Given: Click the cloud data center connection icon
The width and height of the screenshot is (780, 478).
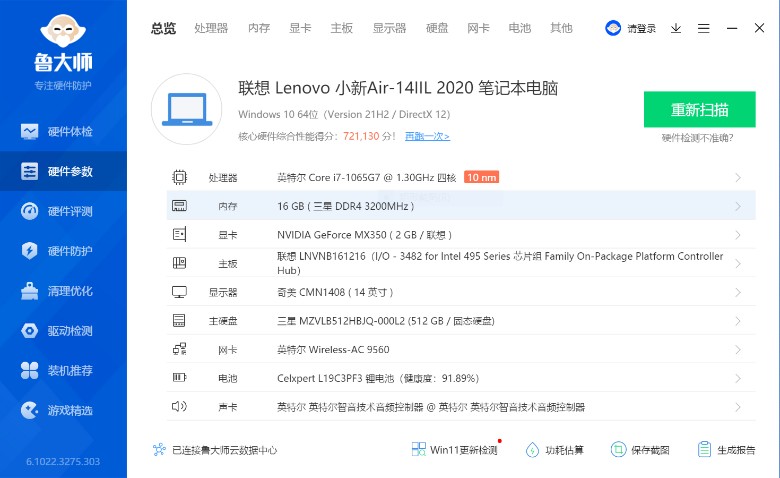Looking at the screenshot, I should point(159,450).
